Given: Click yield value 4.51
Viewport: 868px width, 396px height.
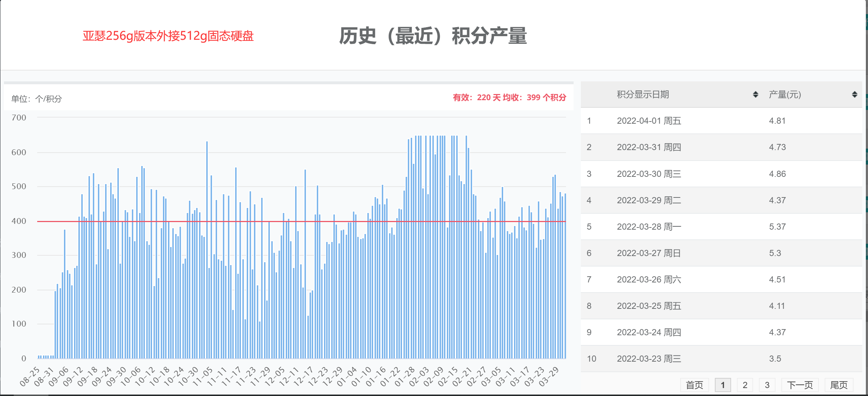Looking at the screenshot, I should (777, 279).
